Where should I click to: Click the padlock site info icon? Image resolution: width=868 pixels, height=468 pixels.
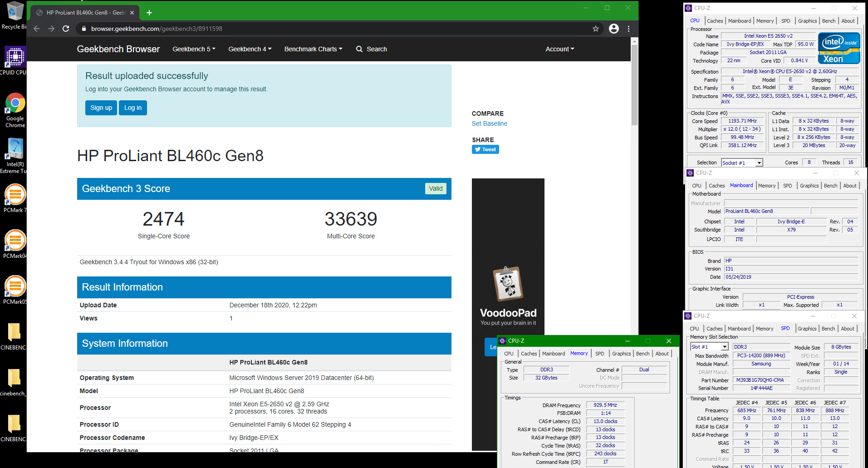[83, 29]
